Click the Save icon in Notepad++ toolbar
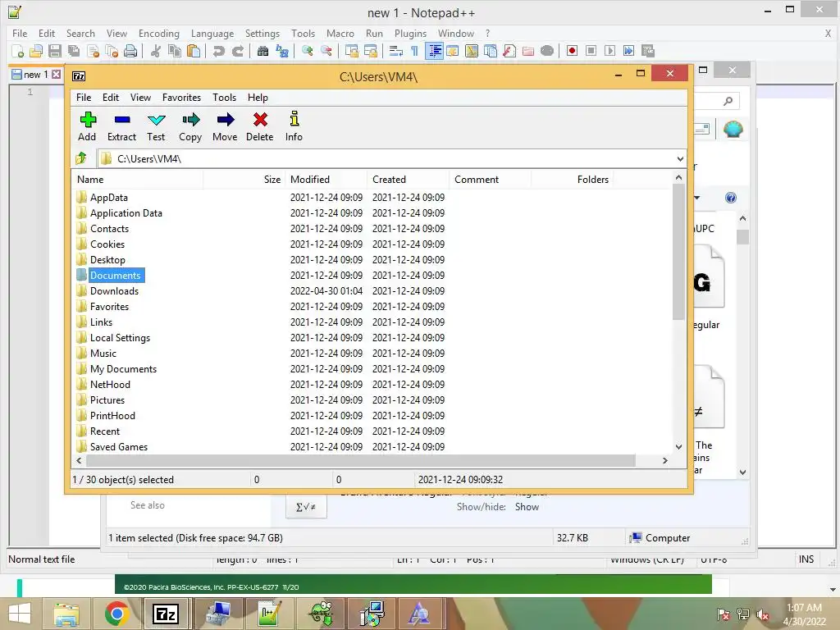The width and height of the screenshot is (840, 630). pos(55,51)
